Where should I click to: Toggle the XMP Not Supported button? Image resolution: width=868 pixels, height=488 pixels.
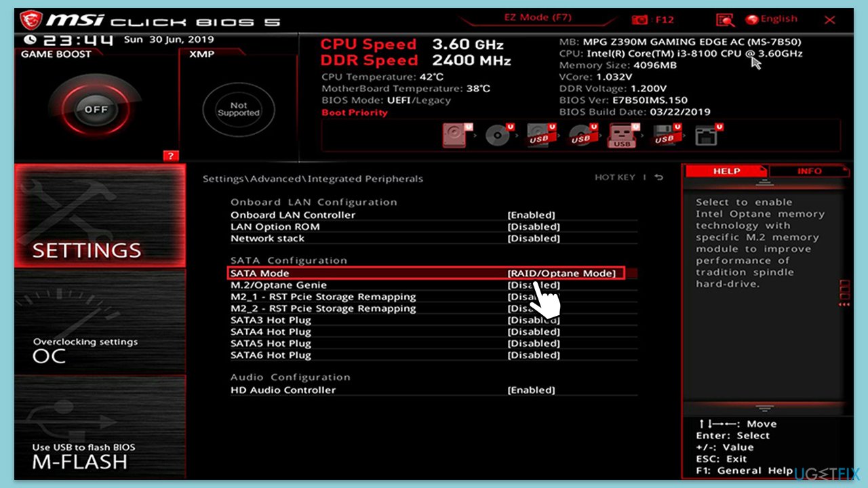[239, 109]
